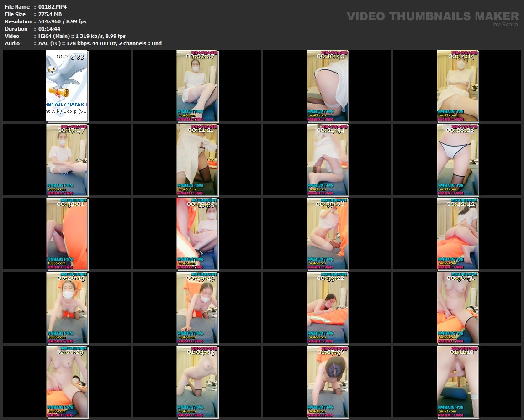Select the thumbnail stamped 00:17:47
Image resolution: width=524 pixels, height=420 pixels.
pyautogui.click(x=67, y=160)
